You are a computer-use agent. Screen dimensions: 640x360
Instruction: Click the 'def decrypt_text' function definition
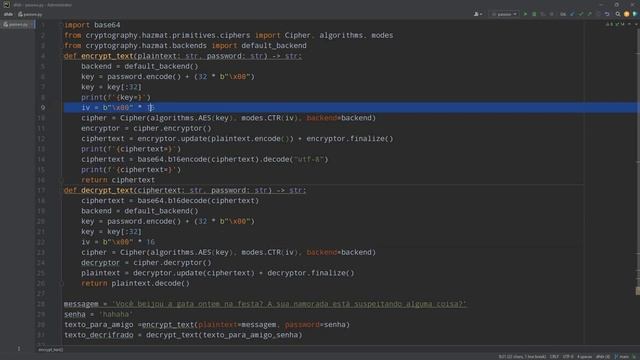(x=185, y=190)
